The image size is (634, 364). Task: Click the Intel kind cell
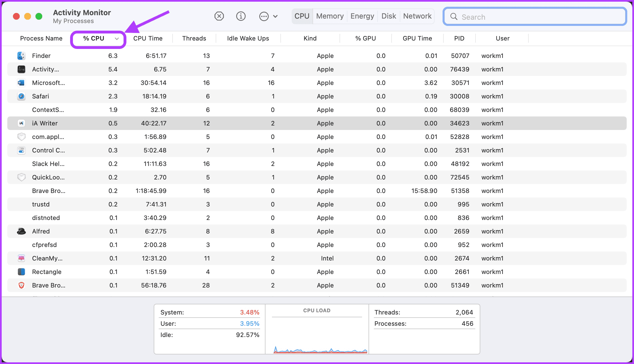click(x=327, y=258)
